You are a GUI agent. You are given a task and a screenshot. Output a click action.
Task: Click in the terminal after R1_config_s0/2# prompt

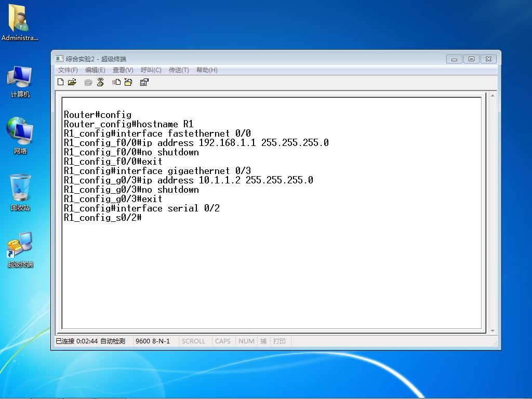point(145,218)
